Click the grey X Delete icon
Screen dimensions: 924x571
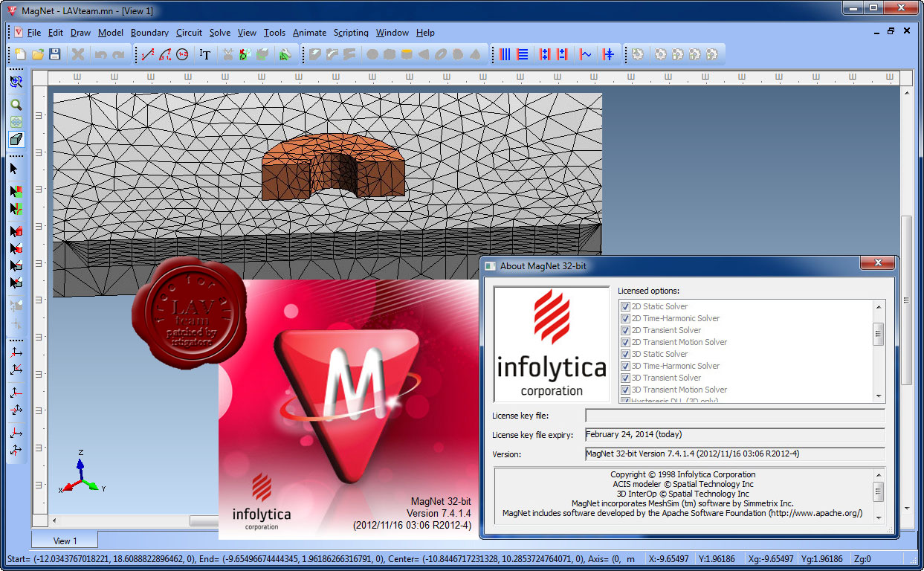77,54
